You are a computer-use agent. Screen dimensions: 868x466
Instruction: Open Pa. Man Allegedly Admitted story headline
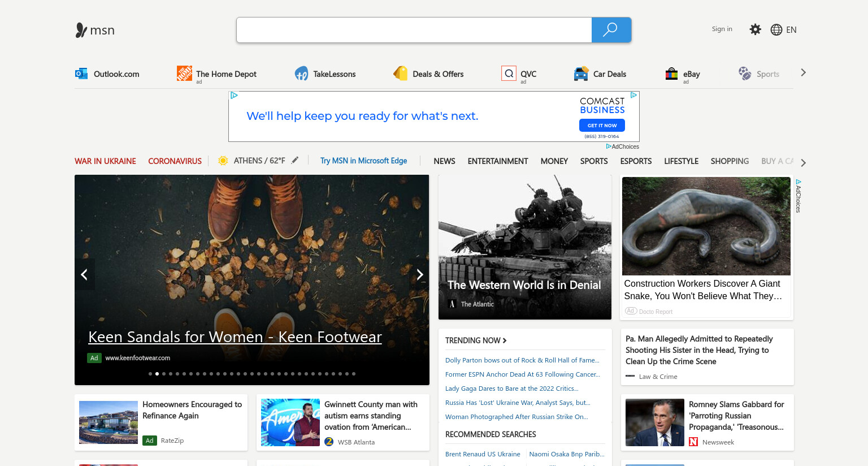coord(699,350)
